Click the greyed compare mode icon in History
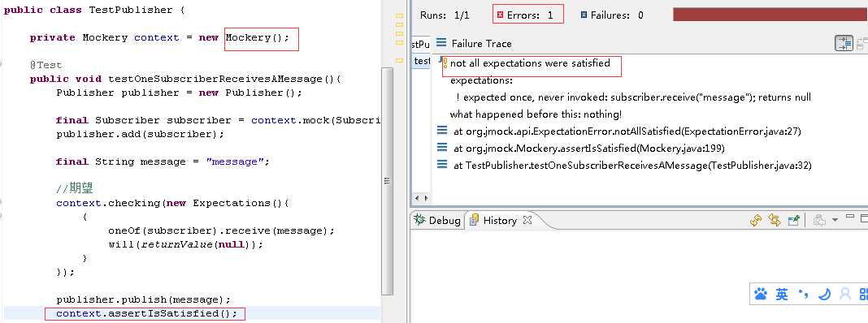The height and width of the screenshot is (323, 868). click(x=819, y=220)
